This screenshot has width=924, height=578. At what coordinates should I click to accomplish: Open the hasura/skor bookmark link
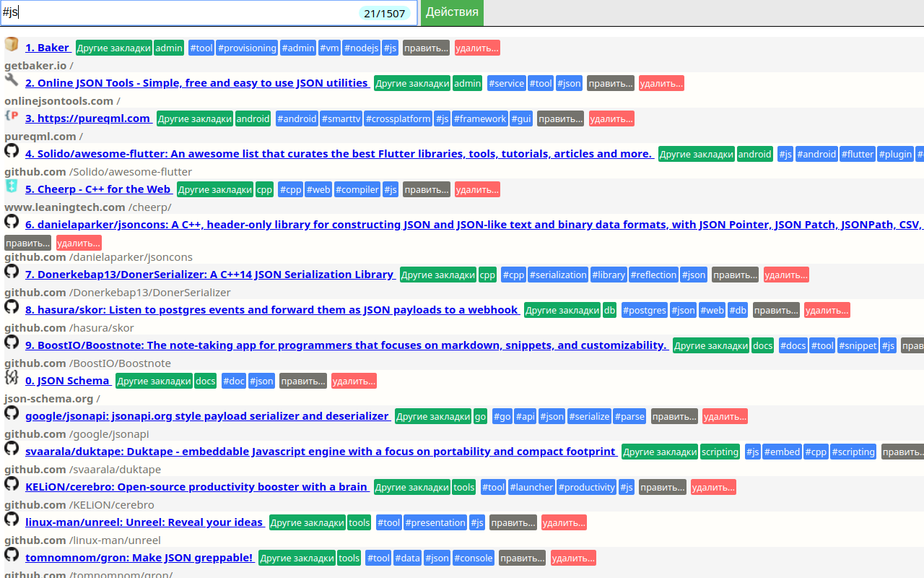click(x=272, y=310)
